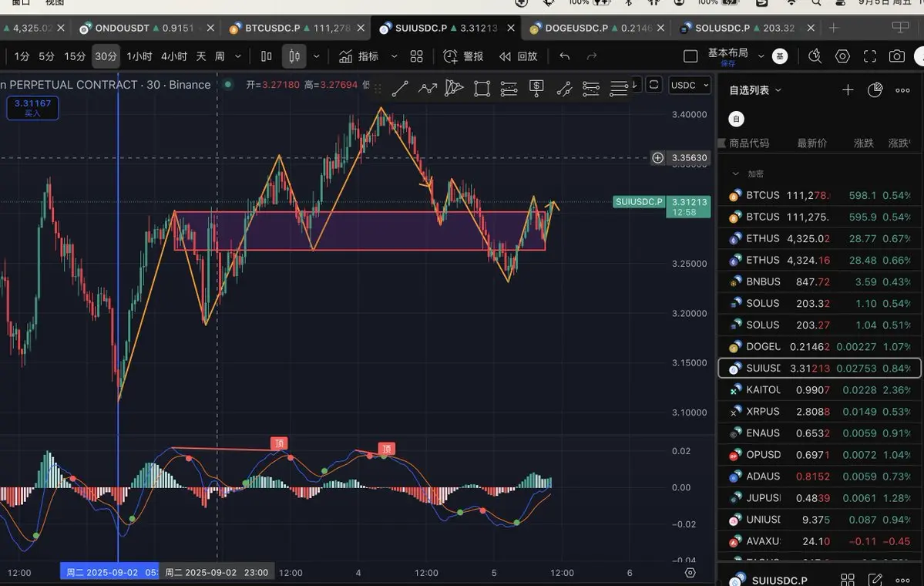The image size is (924, 586).
Task: Sort watchlist by 商品代码 column
Action: [x=749, y=143]
